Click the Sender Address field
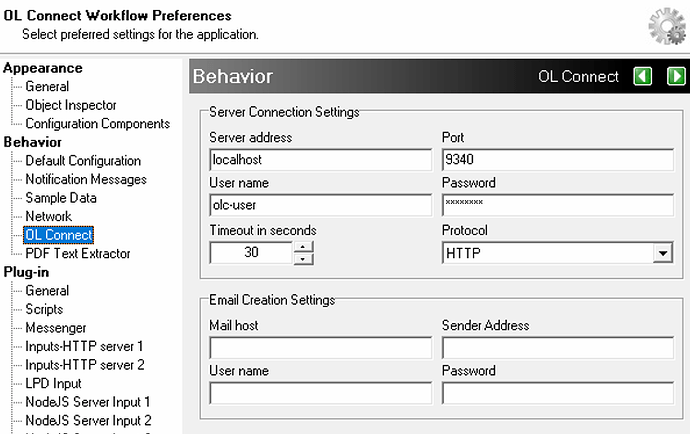The image size is (690, 434). click(x=558, y=348)
